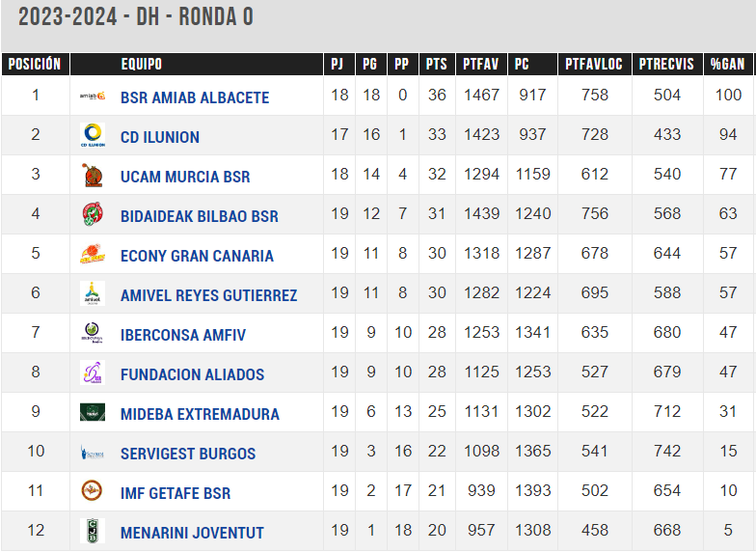Open the SERVIGEST BURGOS team link

tap(188, 454)
